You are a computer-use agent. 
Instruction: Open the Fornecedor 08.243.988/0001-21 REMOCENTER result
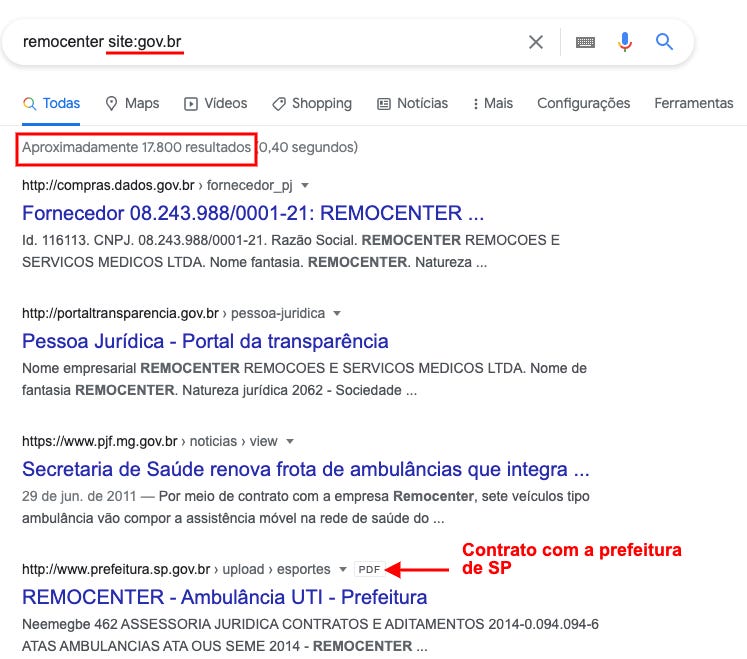point(253,213)
